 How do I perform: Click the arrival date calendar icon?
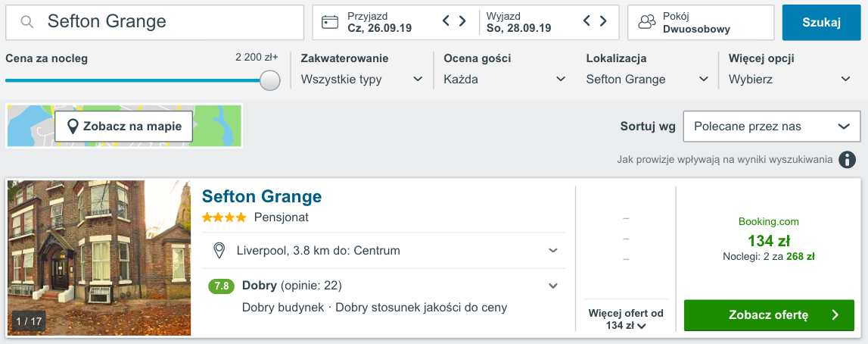pos(330,22)
